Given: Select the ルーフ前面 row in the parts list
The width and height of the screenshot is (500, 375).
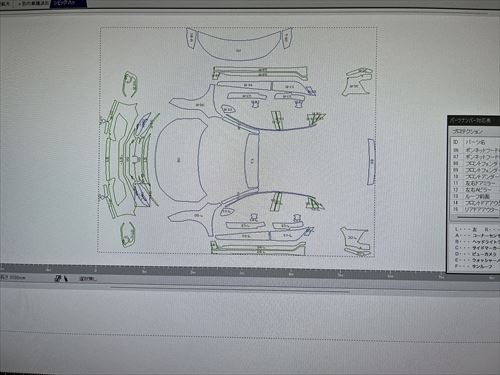Looking at the screenshot, I should click(475, 196).
